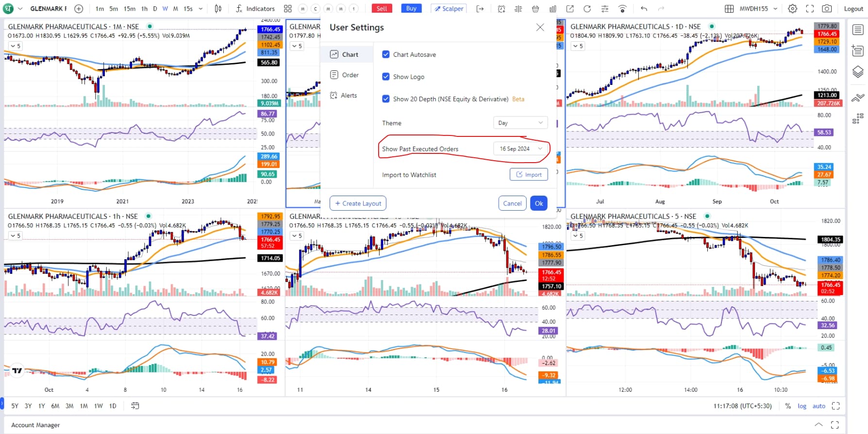Open the layers object tree icon in sidebar

pos(858,72)
